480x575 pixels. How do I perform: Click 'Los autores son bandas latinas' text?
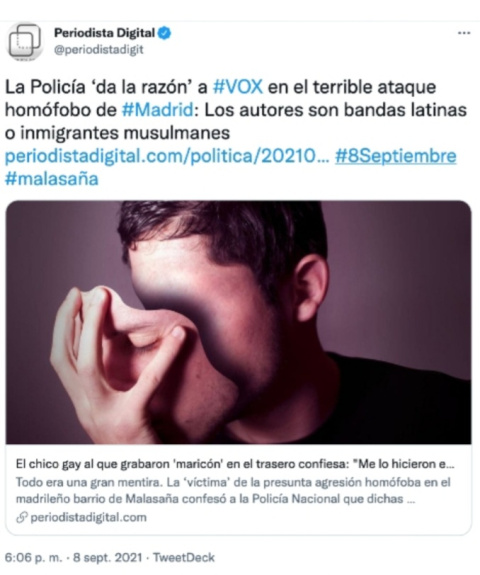(335, 110)
